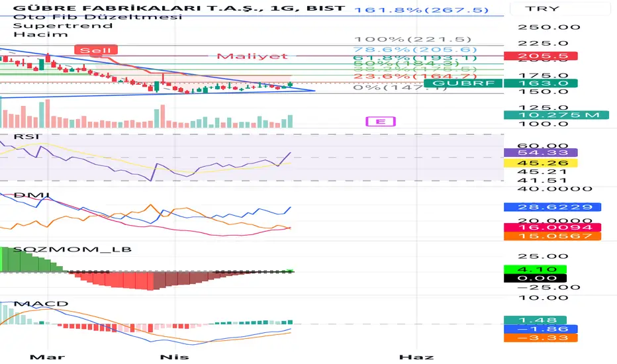Click the 100%(221.5) Fibonacci level label
Viewport: 617px width, 364px height.
point(413,39)
